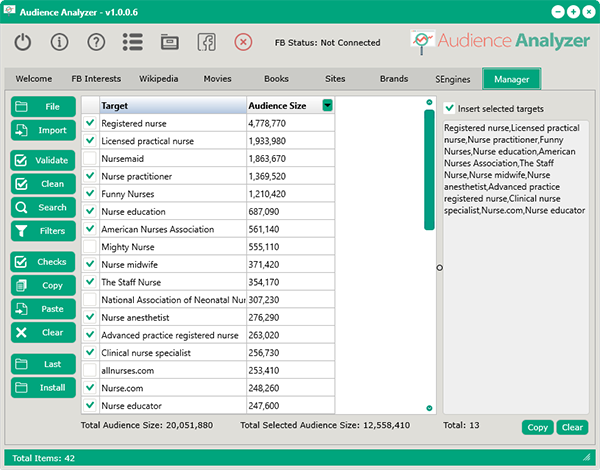Select the American Nurses Association cell
This screenshot has width=600, height=470.
[173, 229]
